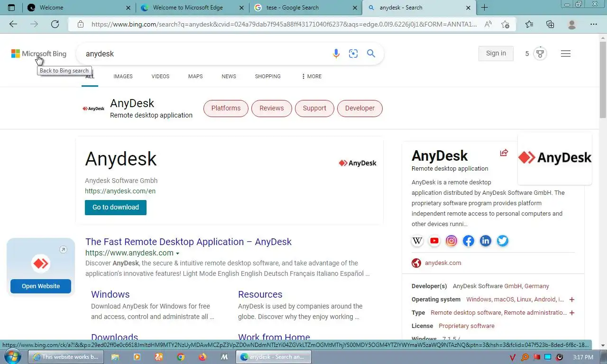
Task: Open Edge settings and more menu
Action: tap(594, 24)
